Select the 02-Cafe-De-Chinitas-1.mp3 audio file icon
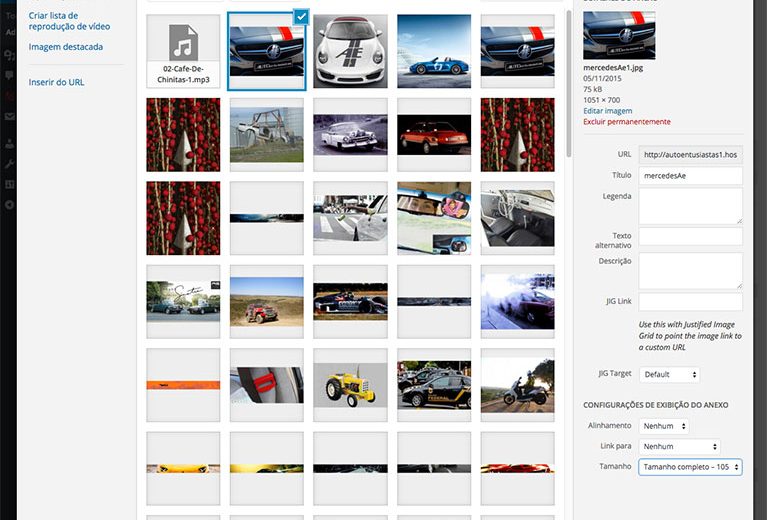 183,52
